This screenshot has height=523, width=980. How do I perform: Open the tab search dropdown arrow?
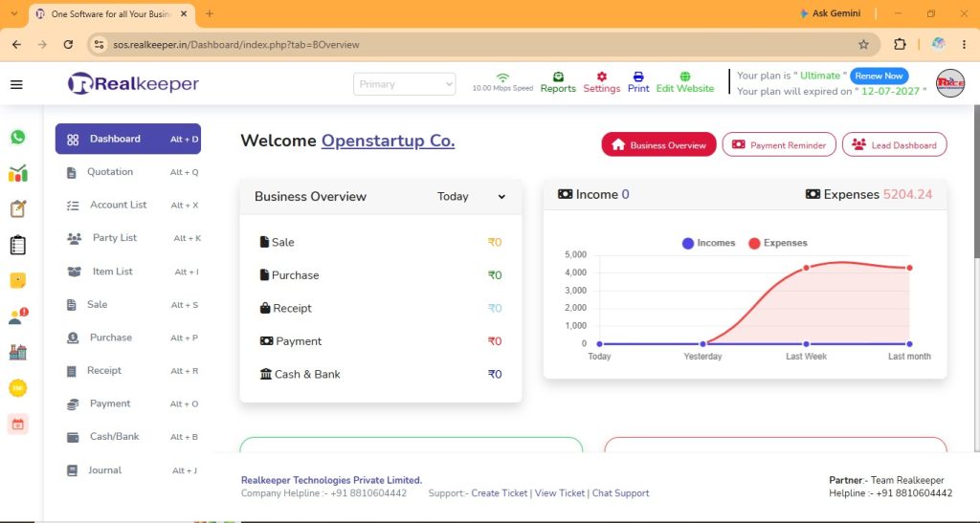pyautogui.click(x=13, y=13)
